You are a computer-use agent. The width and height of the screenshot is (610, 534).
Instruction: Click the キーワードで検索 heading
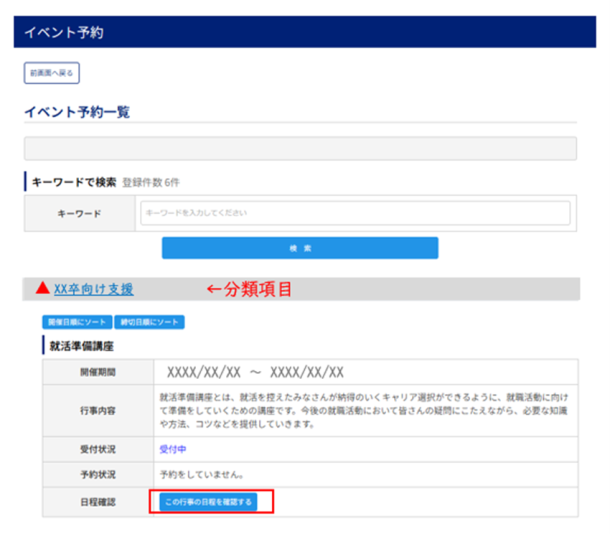click(x=74, y=182)
